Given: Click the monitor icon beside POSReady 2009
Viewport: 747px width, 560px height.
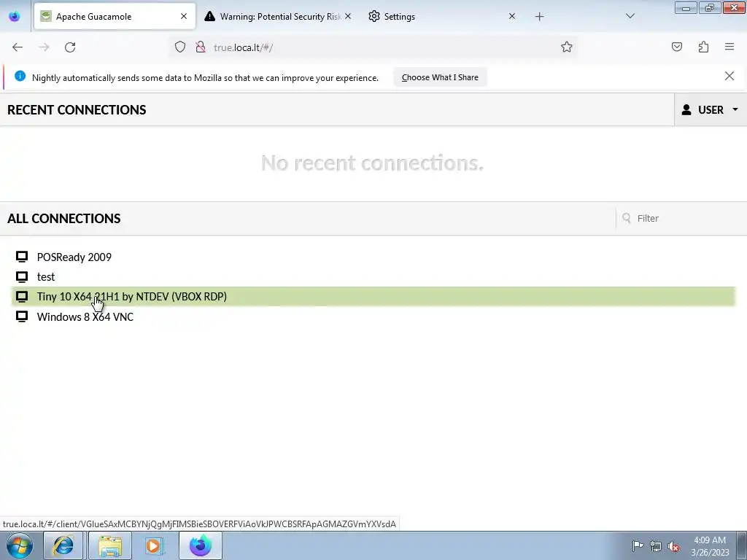Looking at the screenshot, I should pyautogui.click(x=22, y=257).
